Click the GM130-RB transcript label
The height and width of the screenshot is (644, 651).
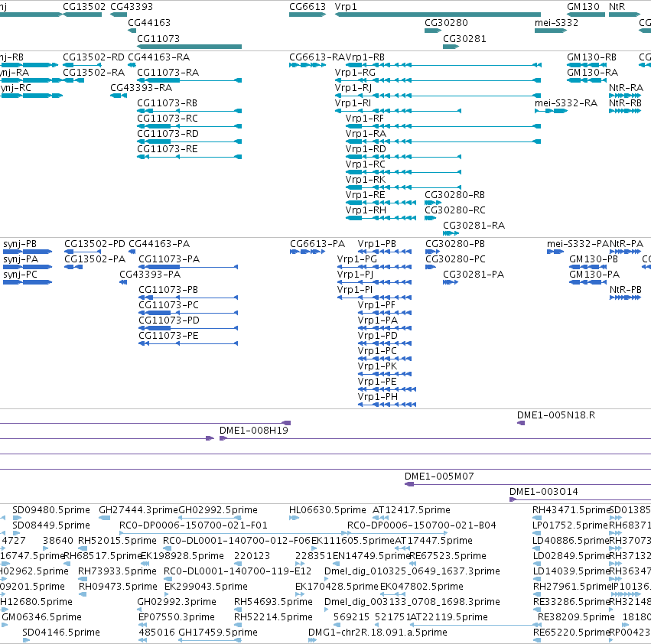point(591,57)
